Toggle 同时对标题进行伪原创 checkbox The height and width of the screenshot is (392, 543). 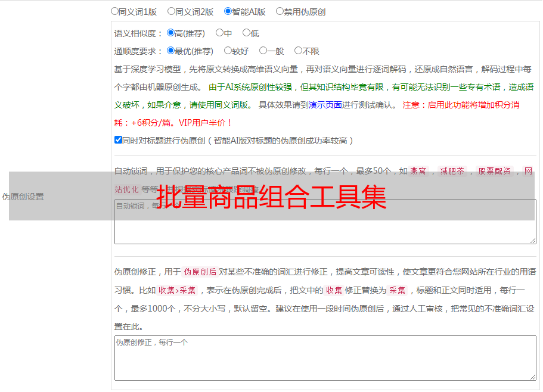118,140
